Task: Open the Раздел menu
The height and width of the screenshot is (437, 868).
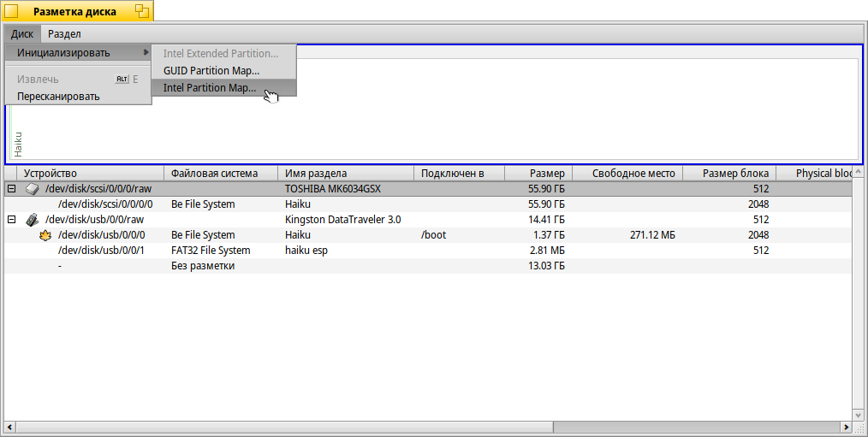Action: (x=64, y=34)
